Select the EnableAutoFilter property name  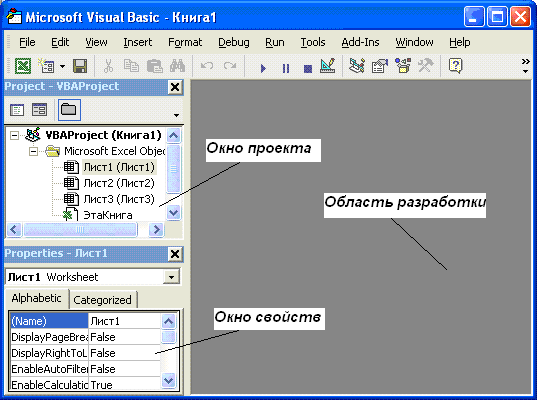coord(49,369)
